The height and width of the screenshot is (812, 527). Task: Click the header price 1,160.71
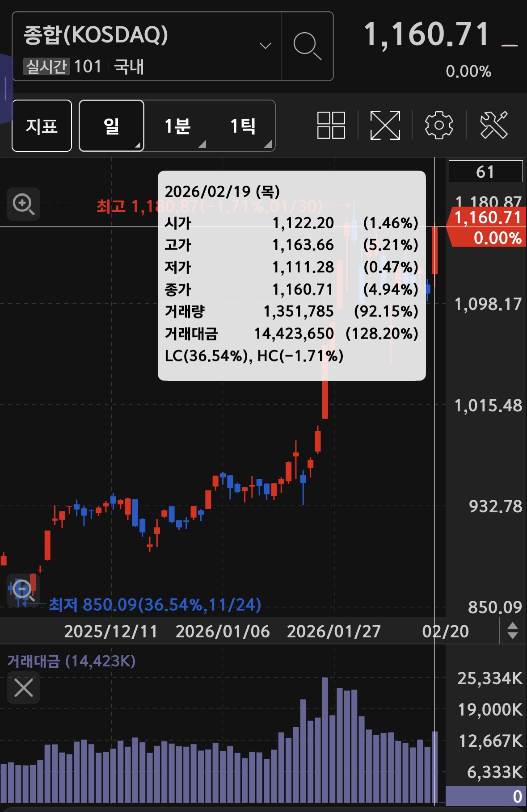[427, 34]
